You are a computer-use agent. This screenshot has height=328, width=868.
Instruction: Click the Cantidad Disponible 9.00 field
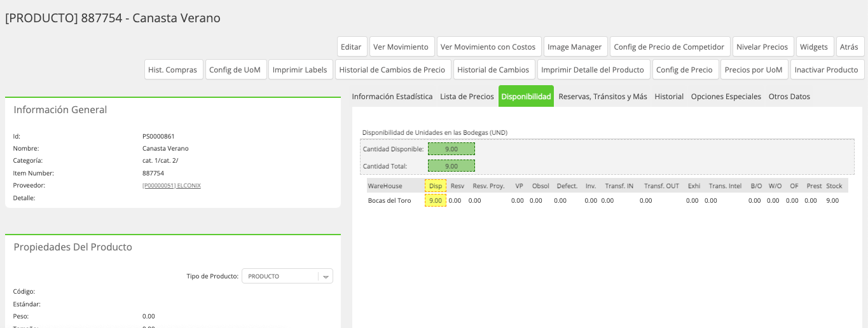pos(451,149)
